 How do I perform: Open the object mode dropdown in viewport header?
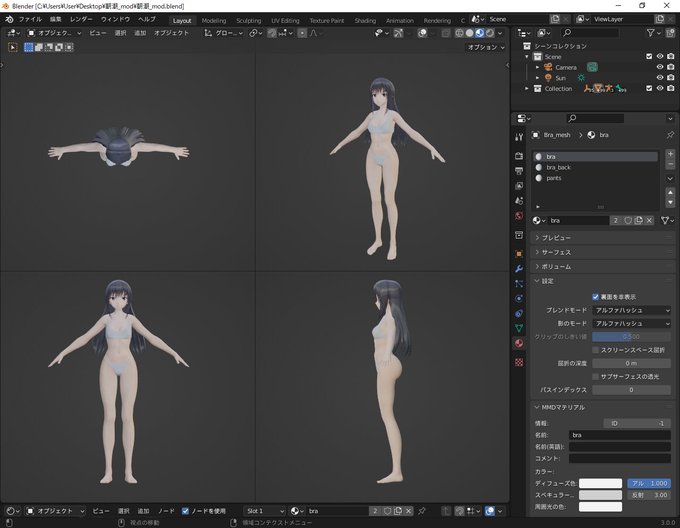pyautogui.click(x=54, y=33)
